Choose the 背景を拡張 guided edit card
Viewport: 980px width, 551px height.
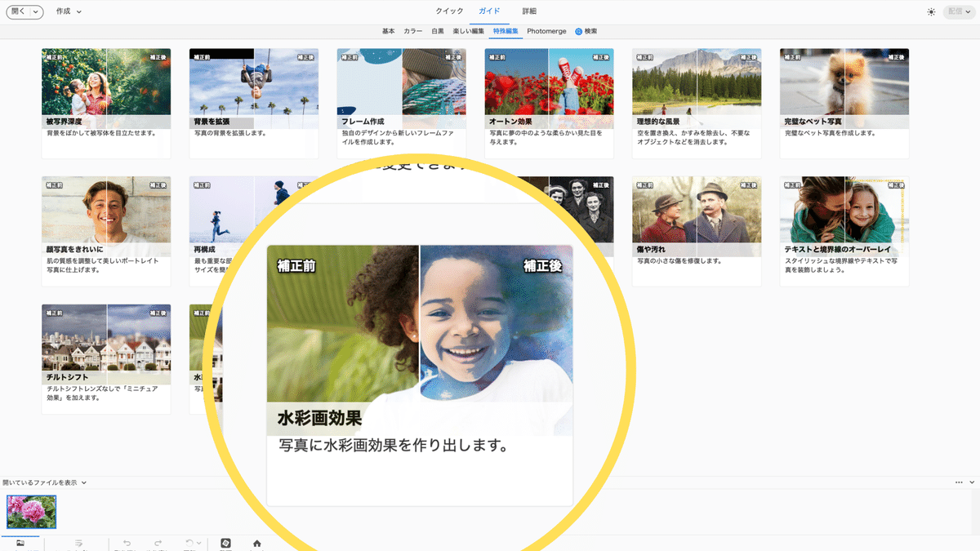254,103
